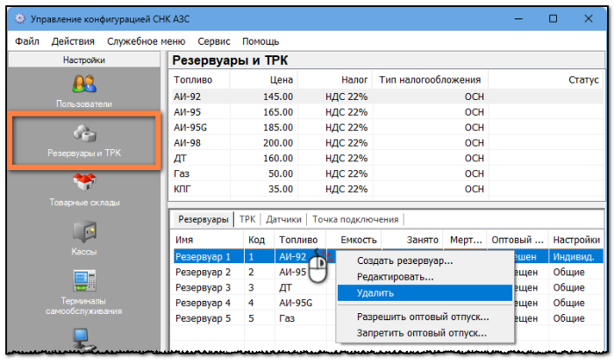The height and width of the screenshot is (364, 614).
Task: Open the Сервис menu
Action: tap(214, 41)
